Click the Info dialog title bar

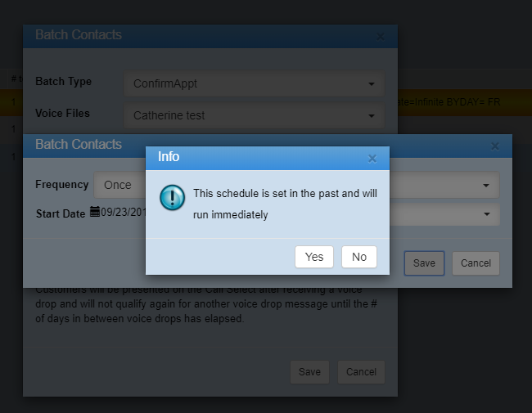point(246,157)
